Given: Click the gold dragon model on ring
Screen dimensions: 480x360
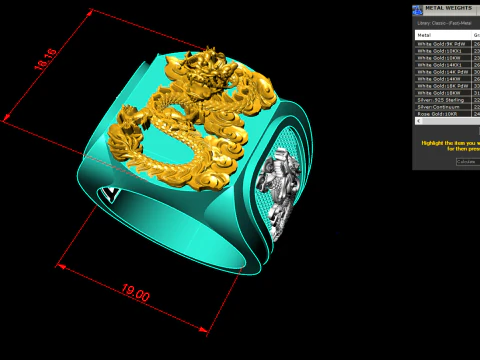Looking at the screenshot, I should click(x=193, y=119).
